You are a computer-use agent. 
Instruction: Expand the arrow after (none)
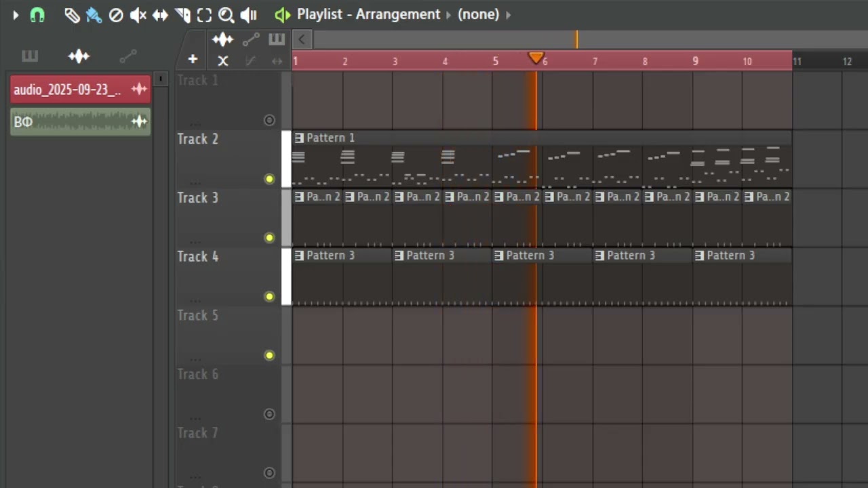[x=509, y=14]
